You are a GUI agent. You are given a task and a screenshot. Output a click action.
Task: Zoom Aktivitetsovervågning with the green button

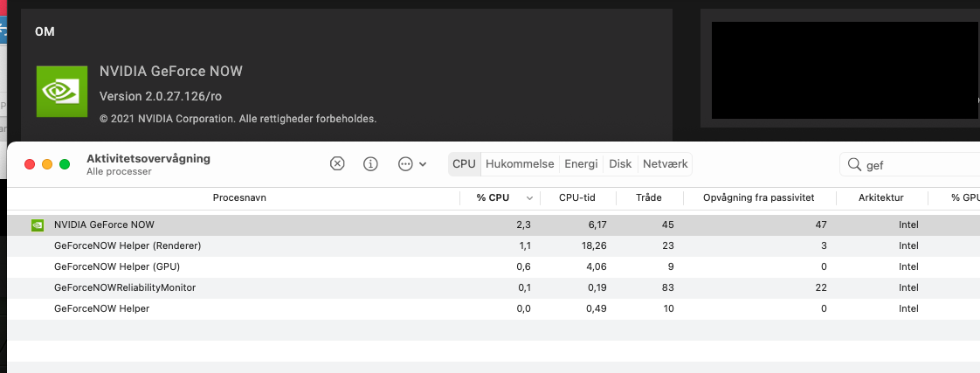click(x=65, y=164)
